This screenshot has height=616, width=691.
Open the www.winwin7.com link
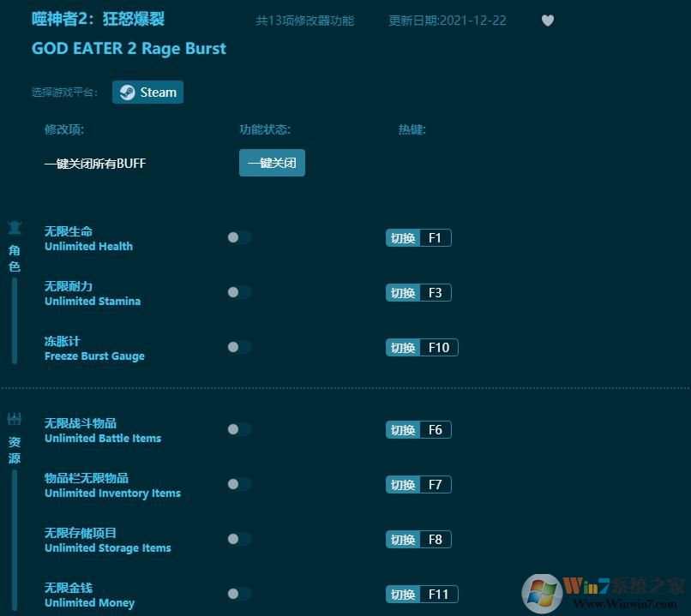pos(622,605)
